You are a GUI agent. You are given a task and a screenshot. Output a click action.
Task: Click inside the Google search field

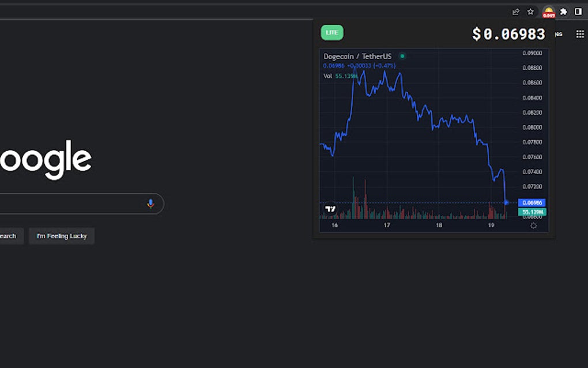(x=69, y=204)
